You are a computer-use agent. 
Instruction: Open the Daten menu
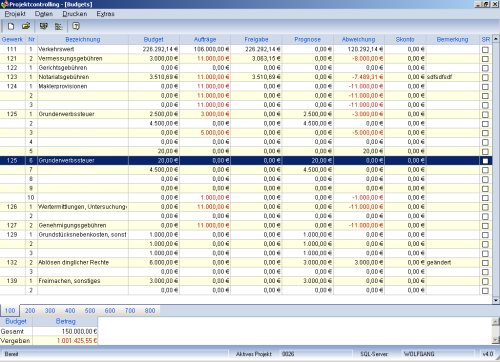(x=44, y=14)
